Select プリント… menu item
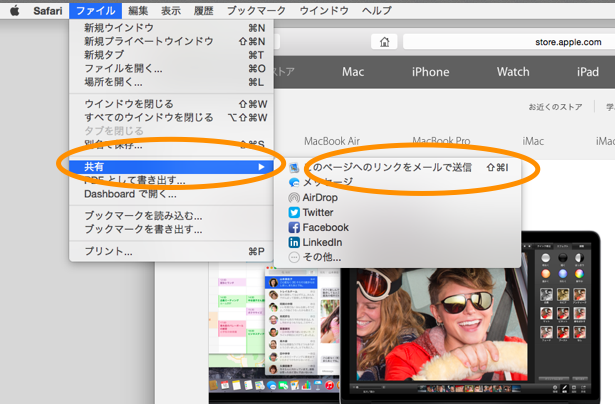 [171, 251]
